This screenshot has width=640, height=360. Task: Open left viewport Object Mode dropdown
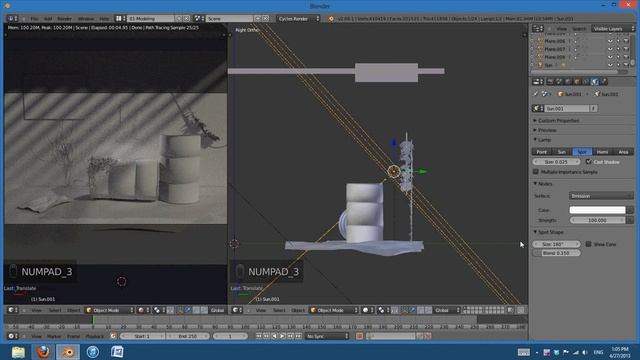pos(109,310)
